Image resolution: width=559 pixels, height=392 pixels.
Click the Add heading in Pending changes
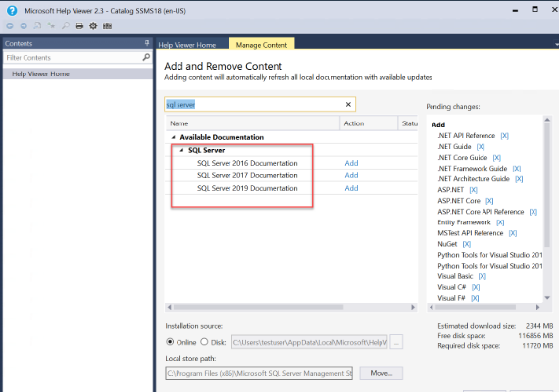438,124
